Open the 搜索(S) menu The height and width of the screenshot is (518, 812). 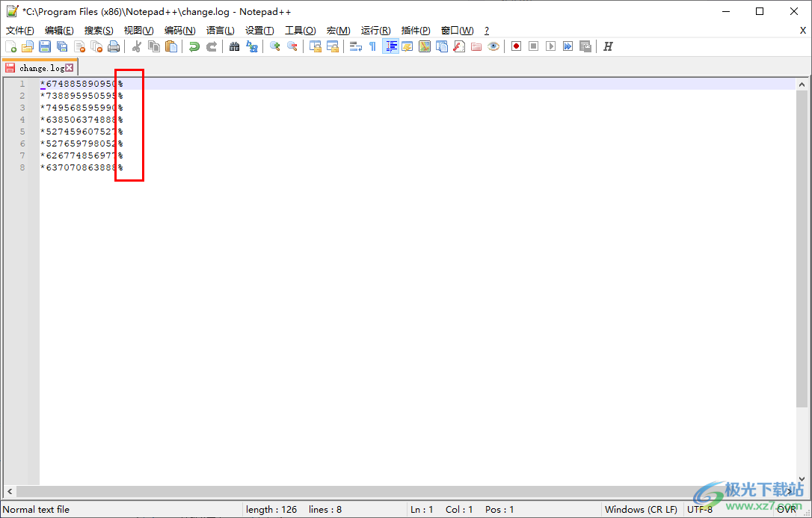[99, 31]
